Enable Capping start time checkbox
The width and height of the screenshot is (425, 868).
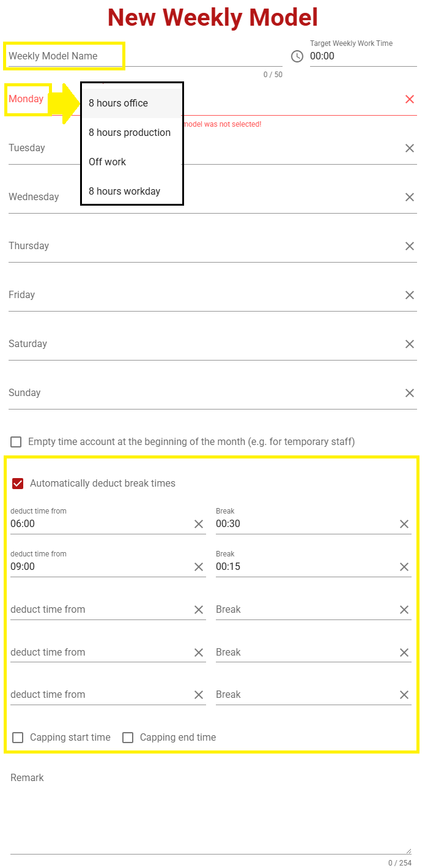18,738
